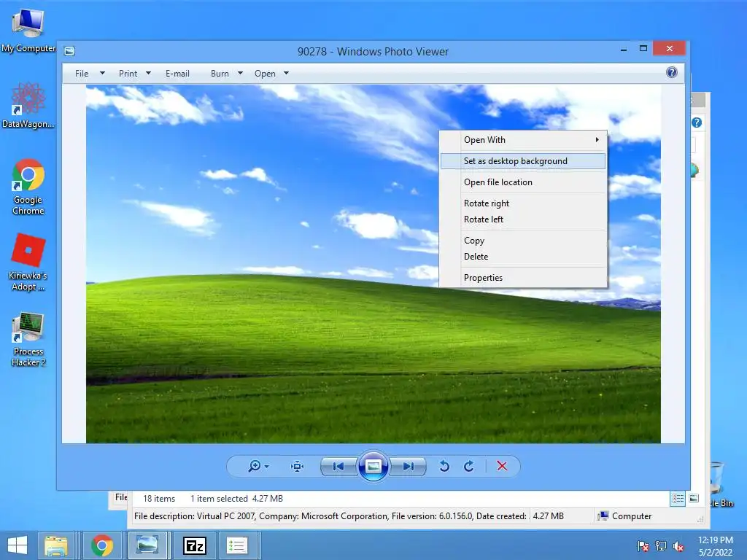Start the slide show
Screen dimensions: 747x560
point(373,466)
